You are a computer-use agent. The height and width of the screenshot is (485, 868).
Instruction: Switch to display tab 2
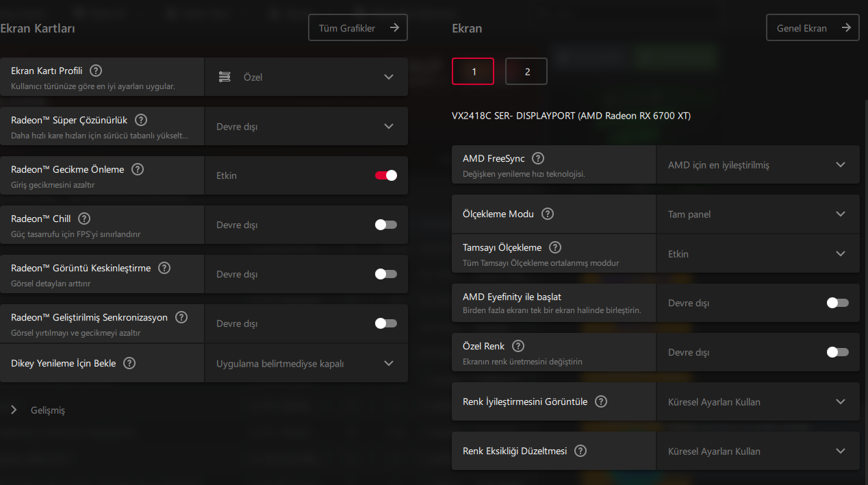[x=526, y=71]
